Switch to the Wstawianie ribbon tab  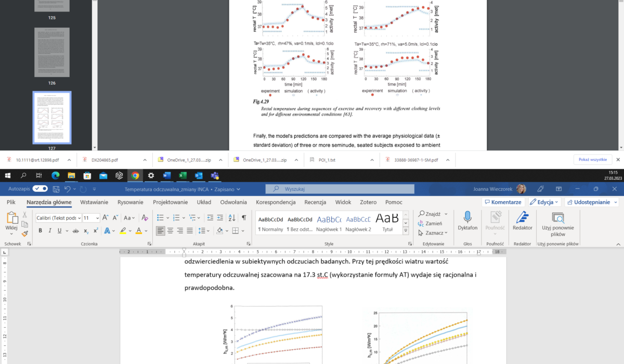(x=94, y=202)
